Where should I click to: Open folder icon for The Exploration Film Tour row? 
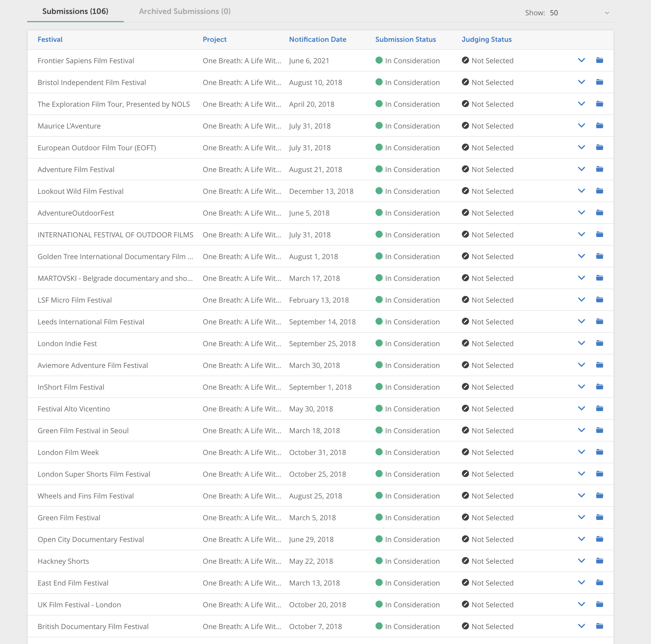pos(600,104)
